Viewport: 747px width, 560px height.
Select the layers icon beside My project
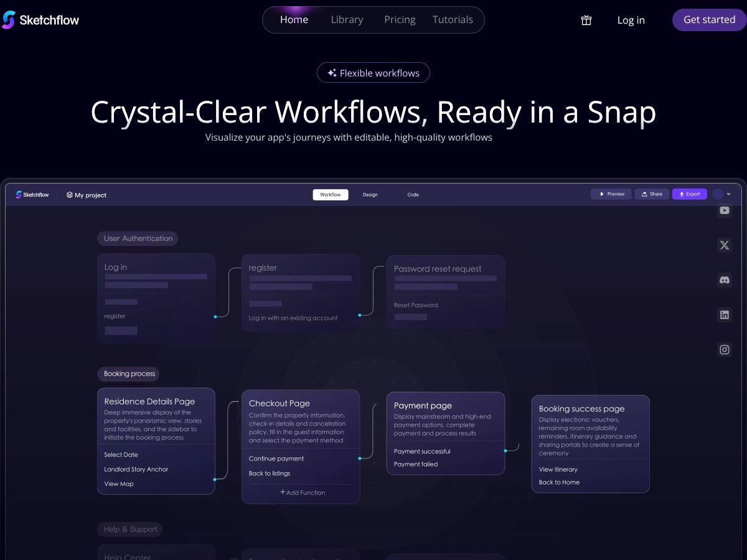[68, 195]
